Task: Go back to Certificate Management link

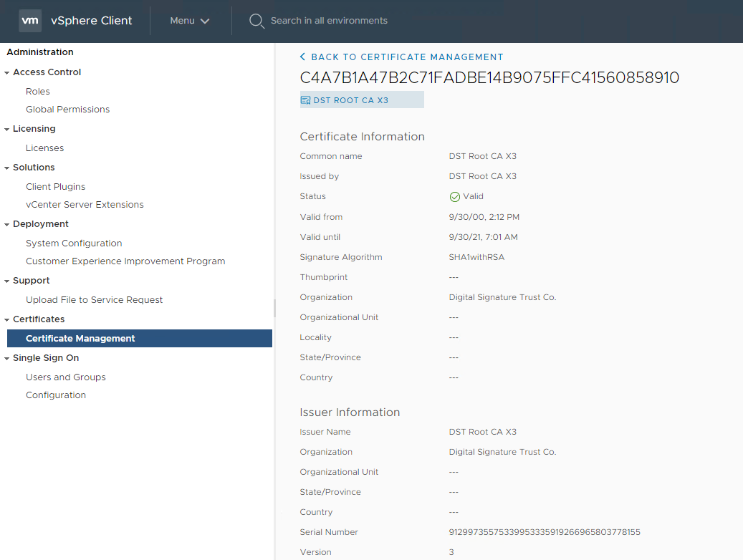Action: coord(407,57)
